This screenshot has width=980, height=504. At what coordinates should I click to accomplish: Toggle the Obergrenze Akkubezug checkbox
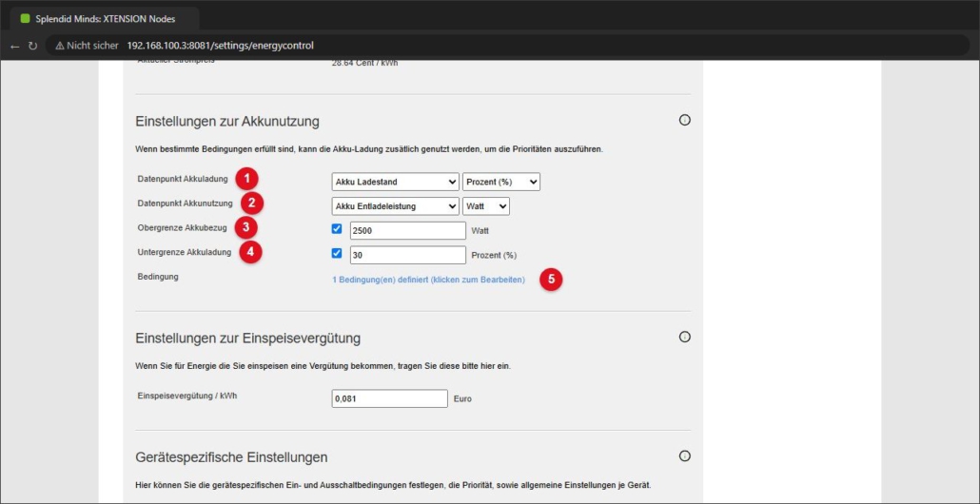pos(337,229)
